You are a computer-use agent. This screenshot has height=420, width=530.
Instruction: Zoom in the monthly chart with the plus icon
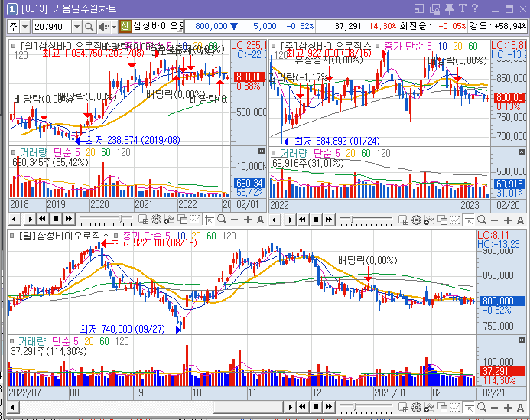[248, 220]
